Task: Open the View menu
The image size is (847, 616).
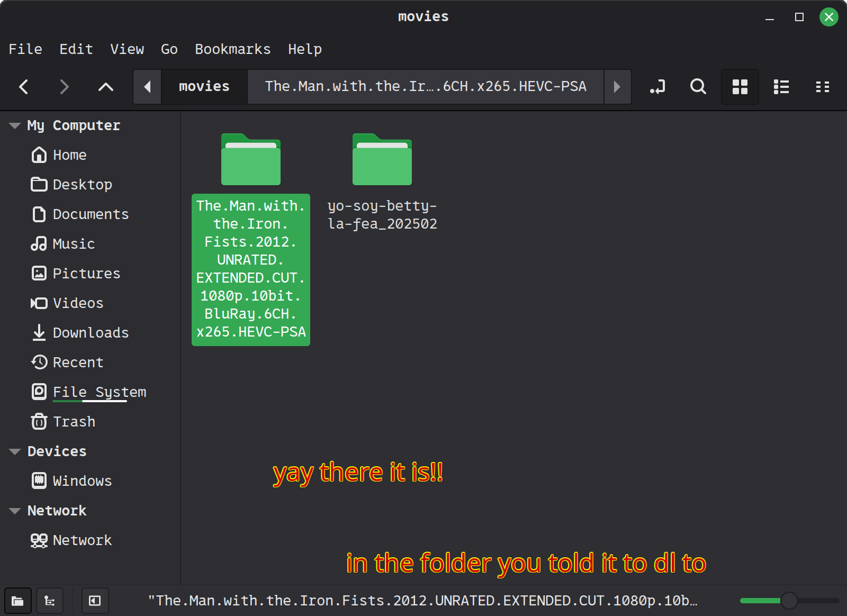Action: (127, 49)
